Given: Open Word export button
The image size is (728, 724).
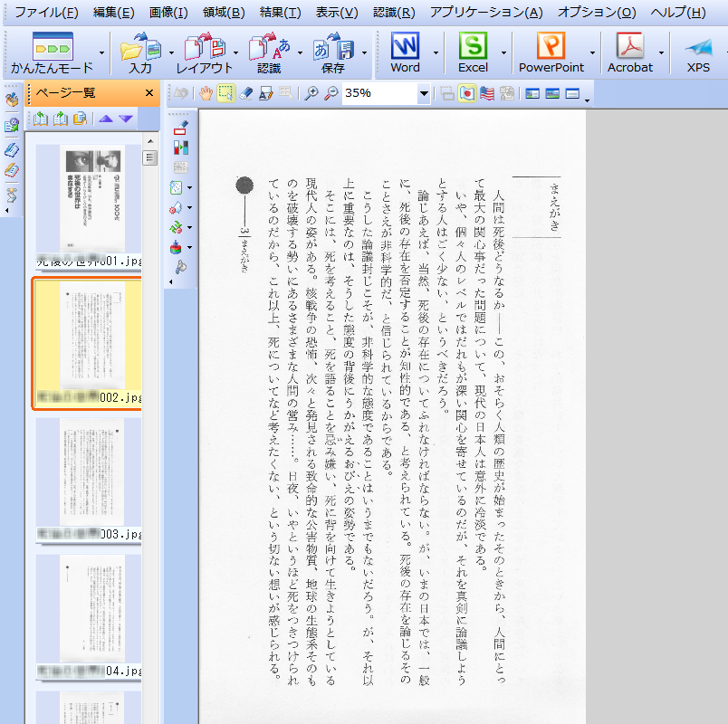Looking at the screenshot, I should [405, 52].
